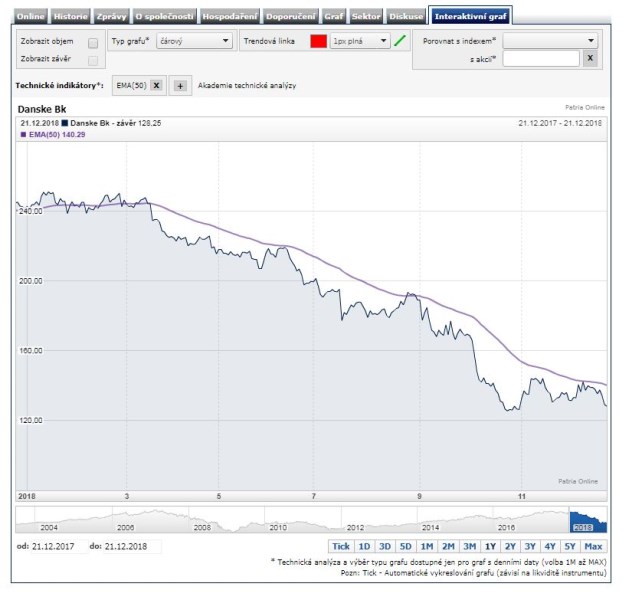Click the 2018 highlighted section in overview timeline
The width and height of the screenshot is (642, 600).
[588, 521]
